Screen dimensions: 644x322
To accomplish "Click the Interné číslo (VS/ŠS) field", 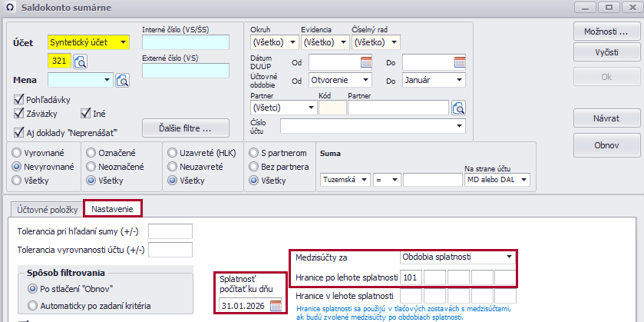I will [186, 42].
